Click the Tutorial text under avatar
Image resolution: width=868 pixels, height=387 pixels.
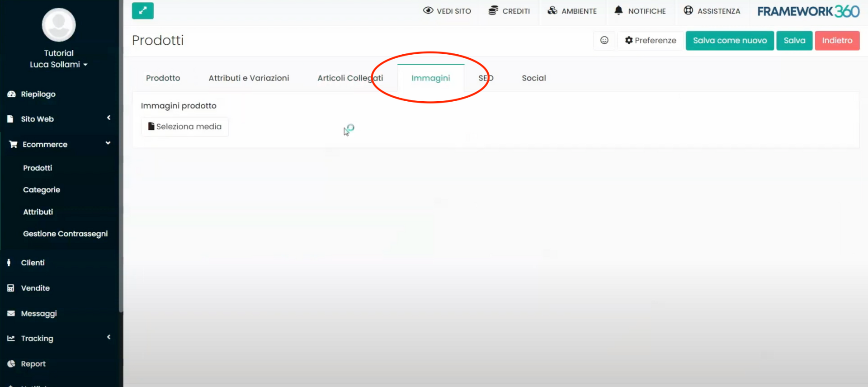coord(59,53)
